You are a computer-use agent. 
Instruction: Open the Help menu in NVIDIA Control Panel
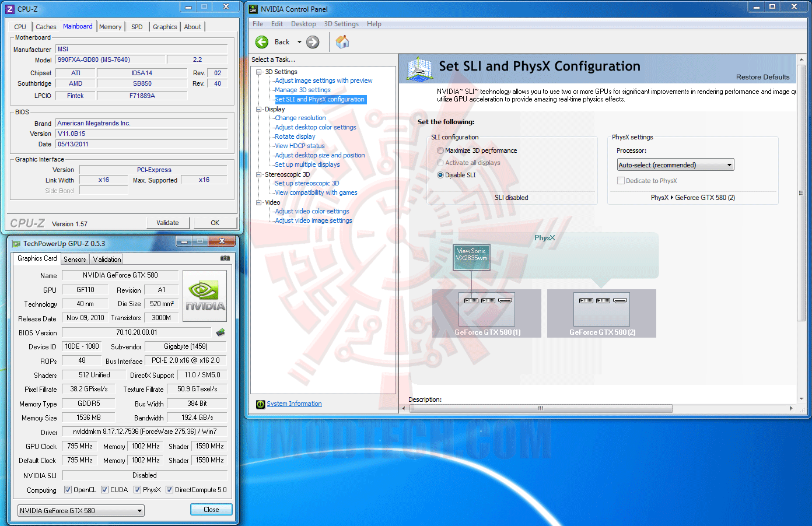pos(374,24)
